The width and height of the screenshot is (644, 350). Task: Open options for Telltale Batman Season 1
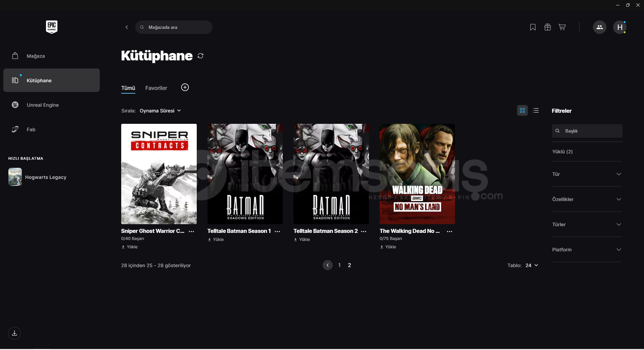[x=277, y=232]
